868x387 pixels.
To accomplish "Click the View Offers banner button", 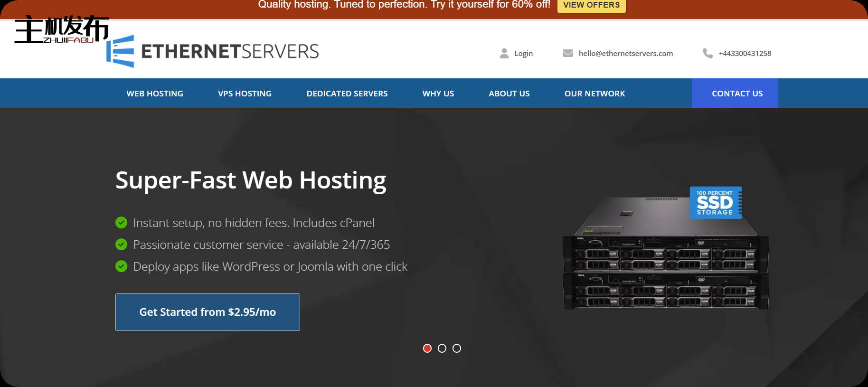I will tap(591, 5).
